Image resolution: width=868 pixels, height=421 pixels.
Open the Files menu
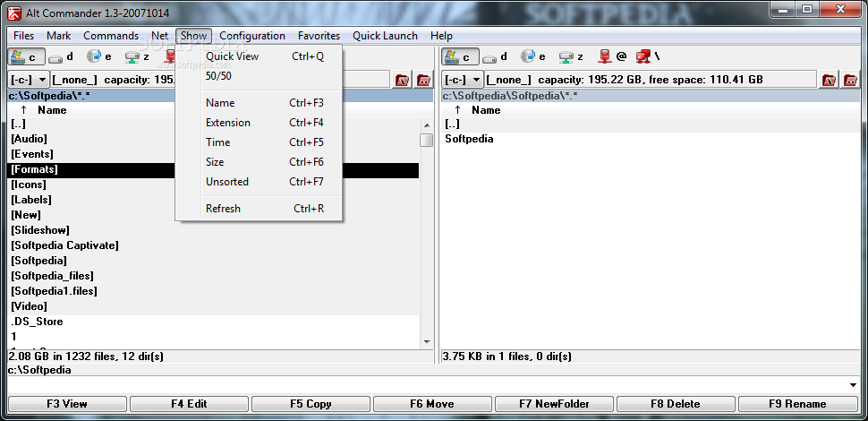[x=24, y=36]
